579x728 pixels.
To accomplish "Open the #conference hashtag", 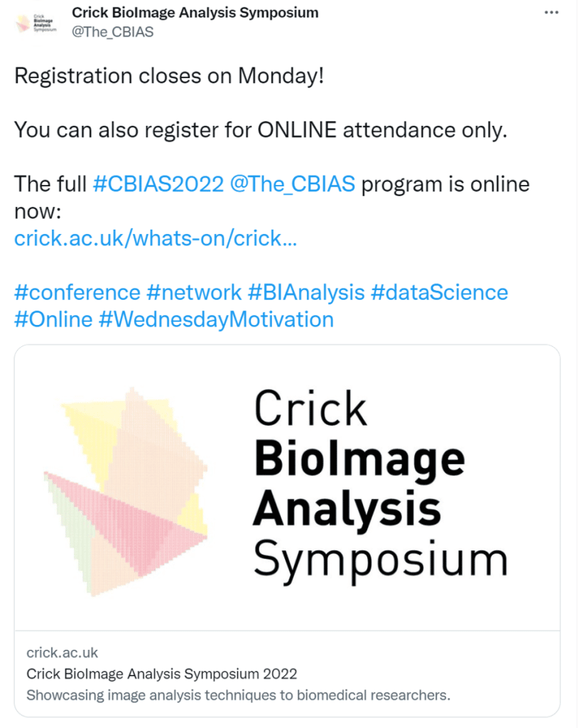I will click(77, 292).
